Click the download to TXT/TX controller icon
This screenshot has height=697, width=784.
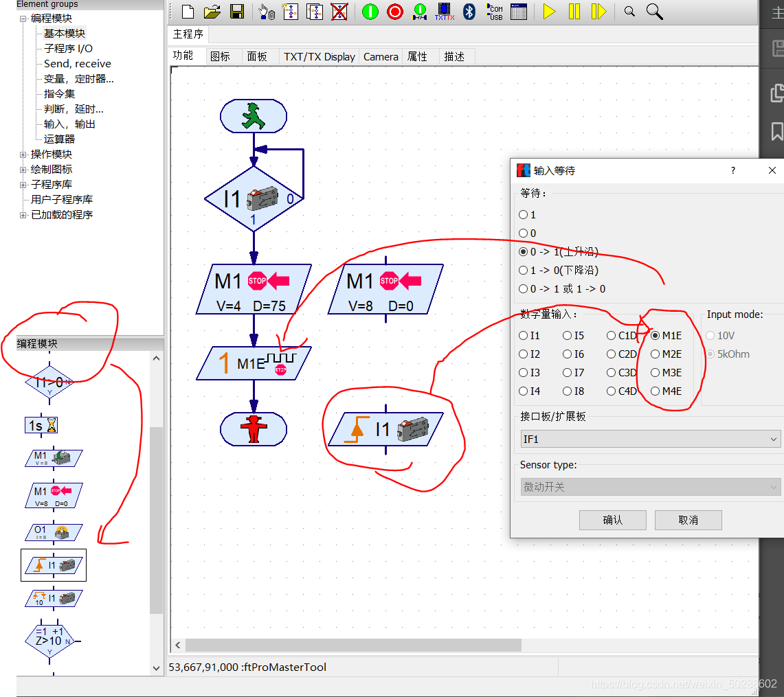click(445, 12)
